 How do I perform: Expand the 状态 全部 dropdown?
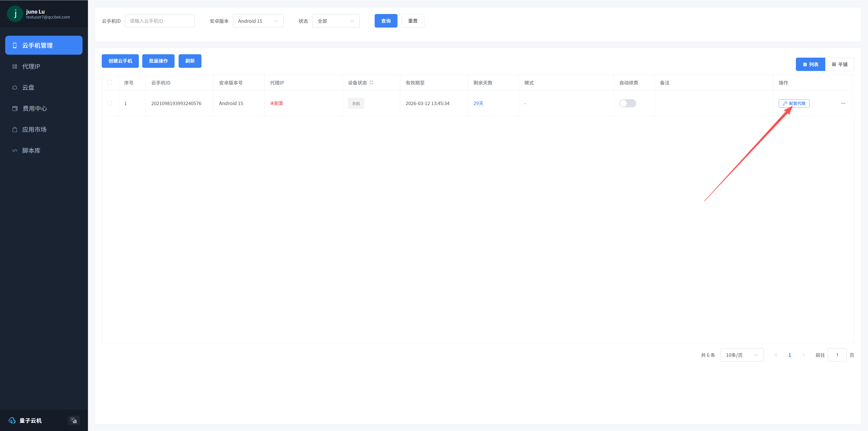coord(336,21)
